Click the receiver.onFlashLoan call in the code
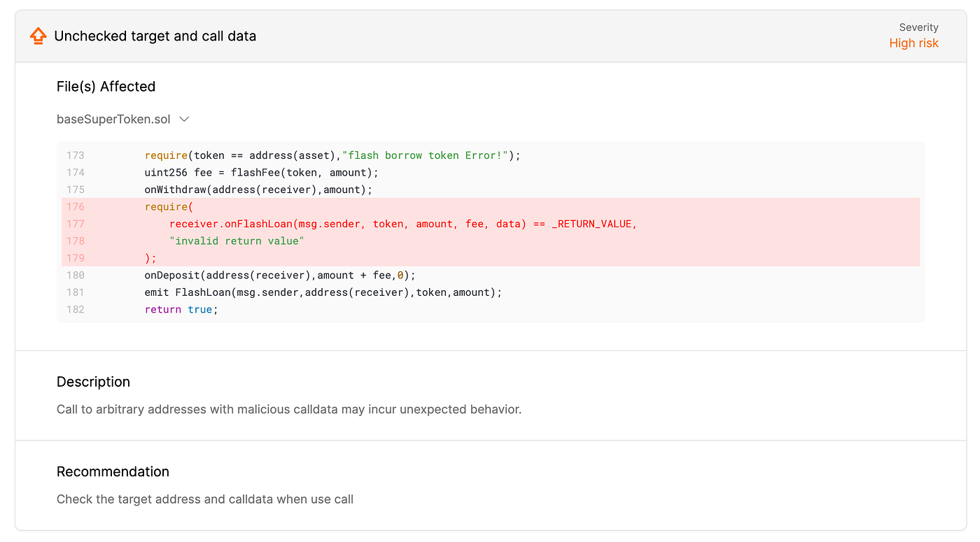 coord(231,224)
